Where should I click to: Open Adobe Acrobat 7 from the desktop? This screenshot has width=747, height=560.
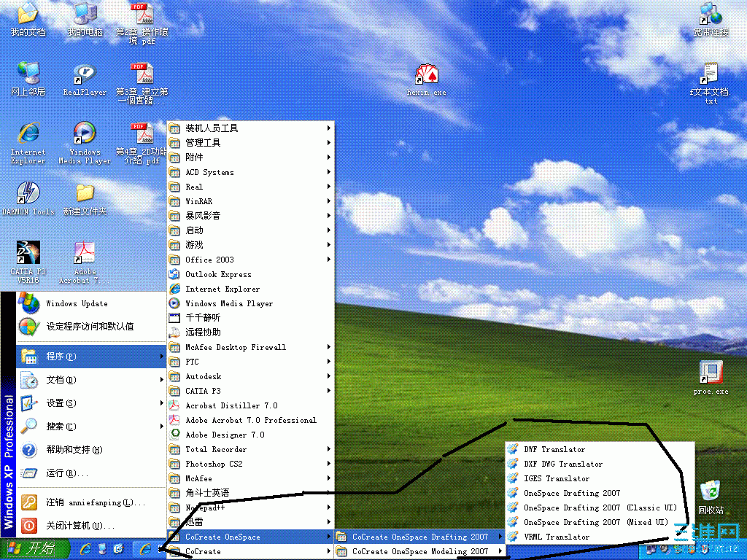pyautogui.click(x=84, y=252)
